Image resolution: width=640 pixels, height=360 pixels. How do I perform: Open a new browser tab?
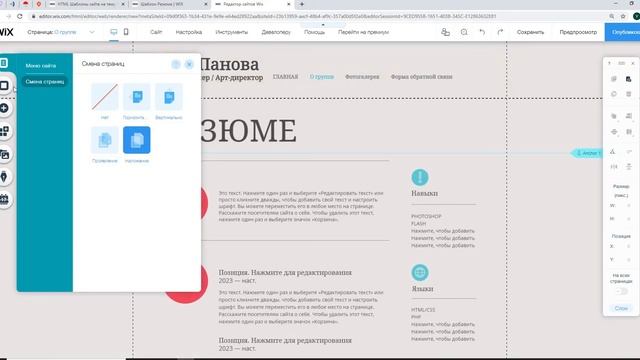click(302, 4)
